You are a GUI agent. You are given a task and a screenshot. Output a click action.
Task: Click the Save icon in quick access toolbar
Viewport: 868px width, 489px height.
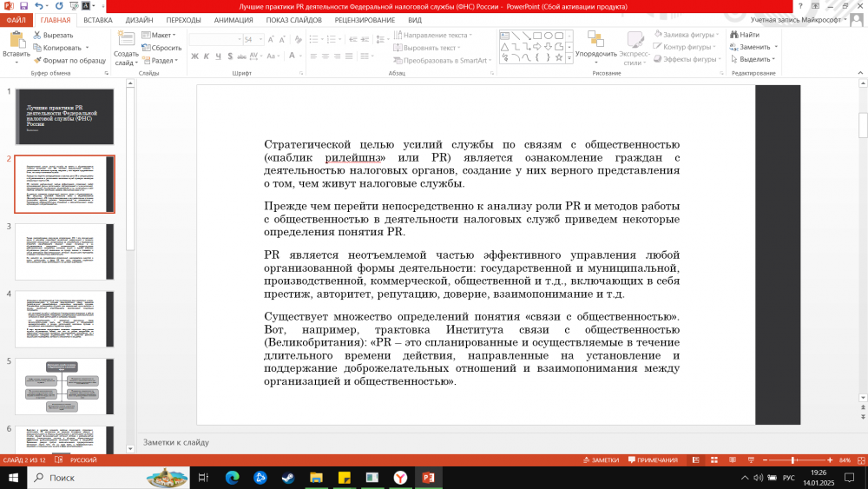(23, 6)
